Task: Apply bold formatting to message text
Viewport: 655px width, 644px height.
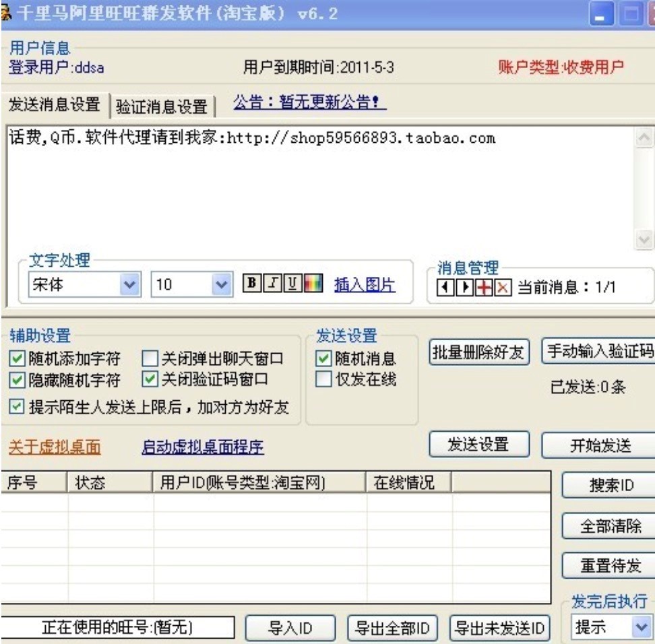Action: coord(253,282)
